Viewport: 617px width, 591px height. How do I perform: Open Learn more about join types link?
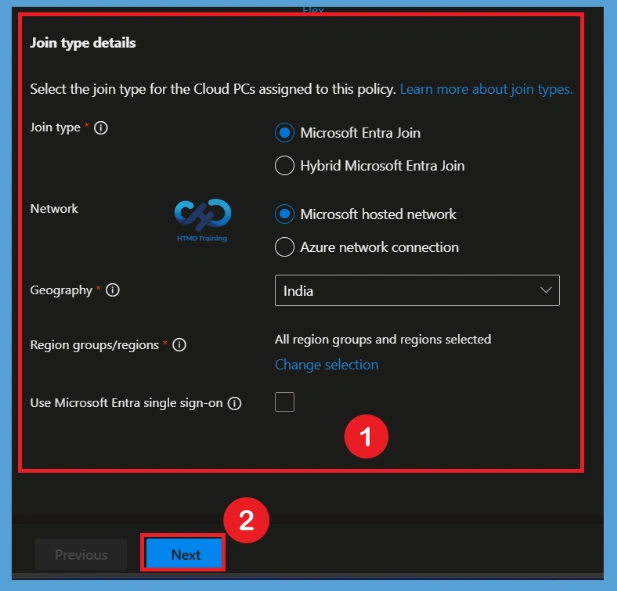pyautogui.click(x=486, y=89)
